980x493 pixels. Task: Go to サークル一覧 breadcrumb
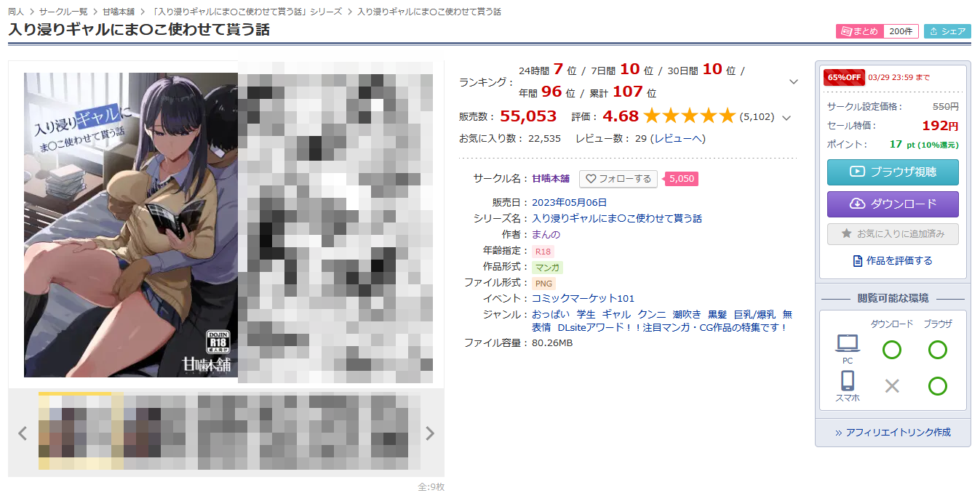pyautogui.click(x=63, y=12)
